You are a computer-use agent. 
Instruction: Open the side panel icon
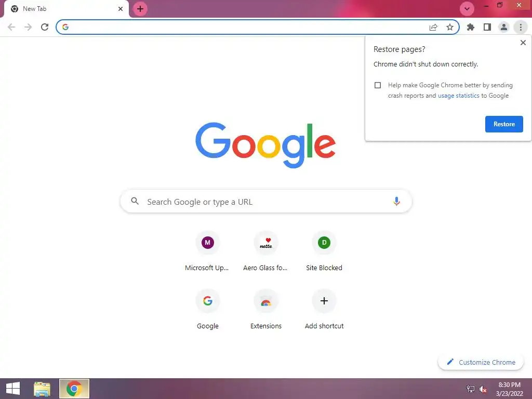click(487, 27)
